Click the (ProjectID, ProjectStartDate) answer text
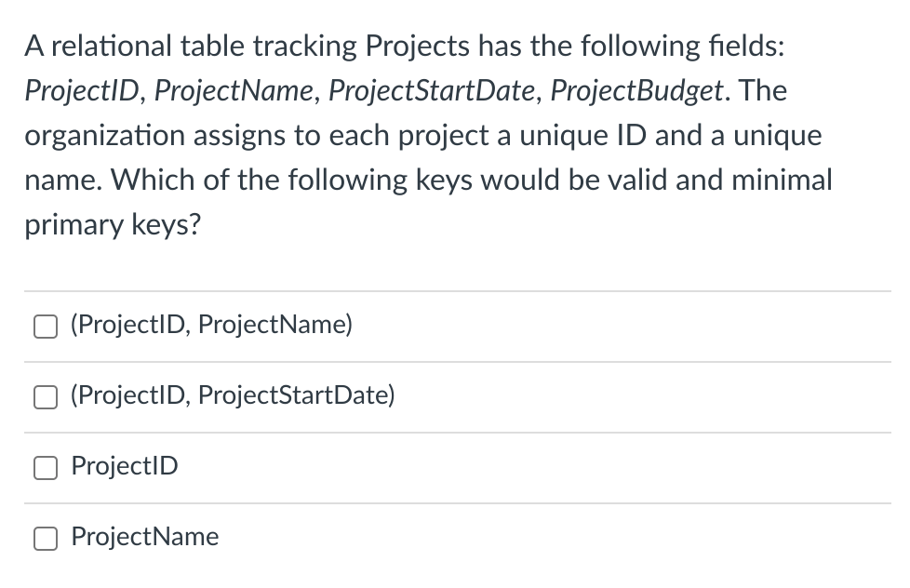Screen dimensions: 910x588 [232, 395]
